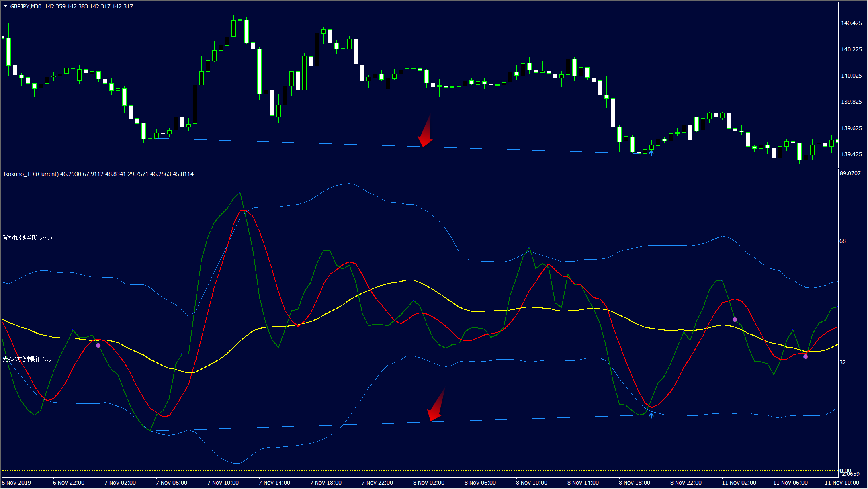Screen dimensions: 868x489
Task: Click purple dot near 7 Nov 02:00
Action: coord(98,345)
